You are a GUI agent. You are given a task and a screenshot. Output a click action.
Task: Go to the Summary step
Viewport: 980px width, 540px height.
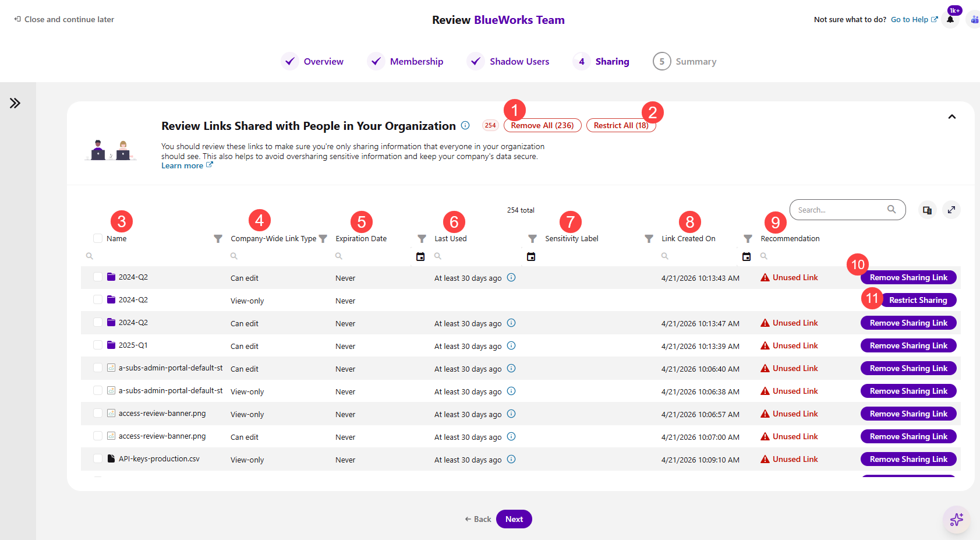685,61
